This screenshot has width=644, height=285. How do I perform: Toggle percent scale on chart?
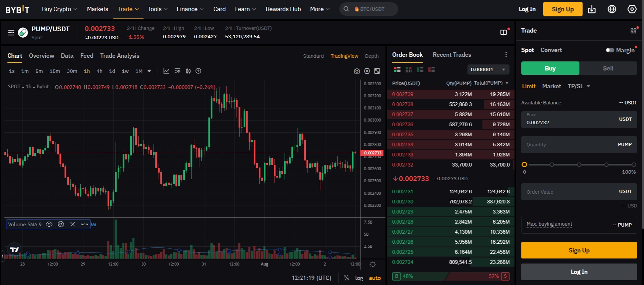[346, 278]
